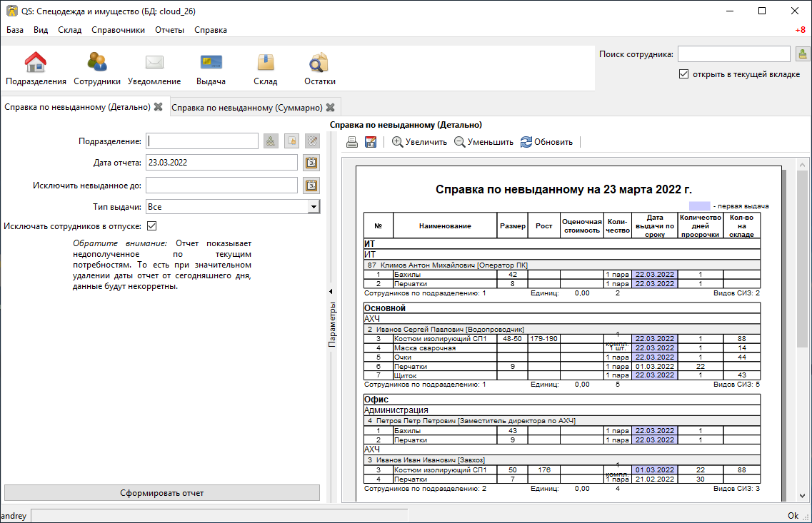The width and height of the screenshot is (812, 523).
Task: Open calendar picker for Дата отчета
Action: pyautogui.click(x=311, y=163)
